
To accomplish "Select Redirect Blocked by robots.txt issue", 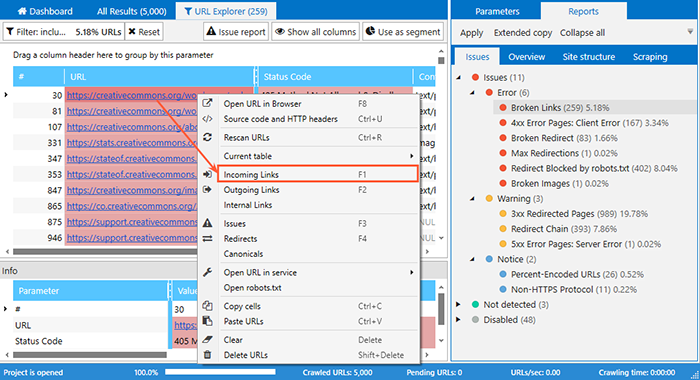I will tap(594, 168).
